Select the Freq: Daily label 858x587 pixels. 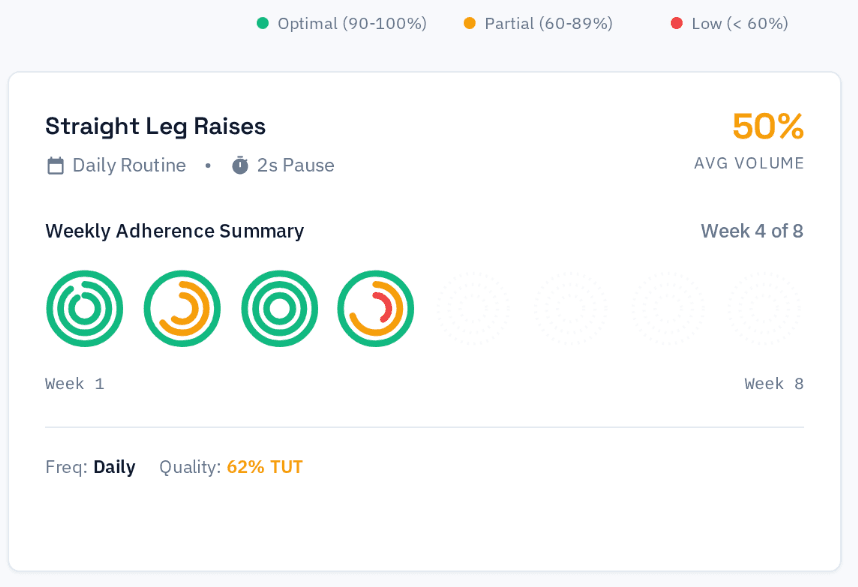pos(88,466)
